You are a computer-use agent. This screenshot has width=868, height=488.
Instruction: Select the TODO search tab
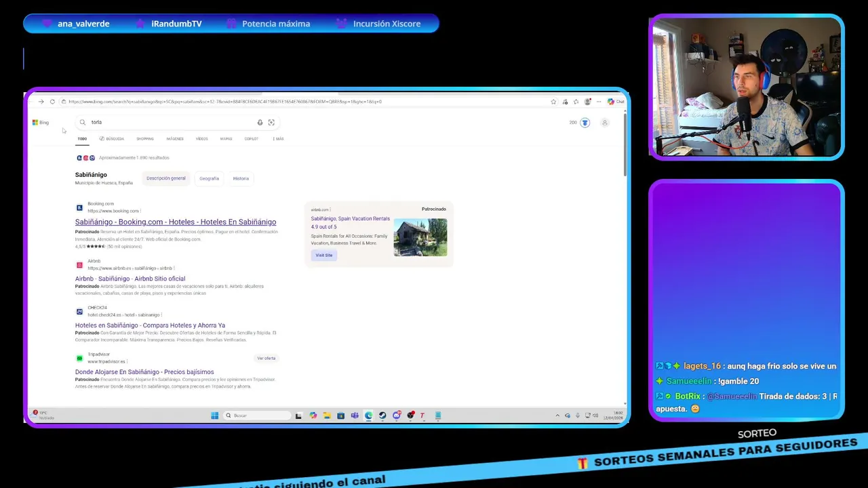(x=82, y=139)
